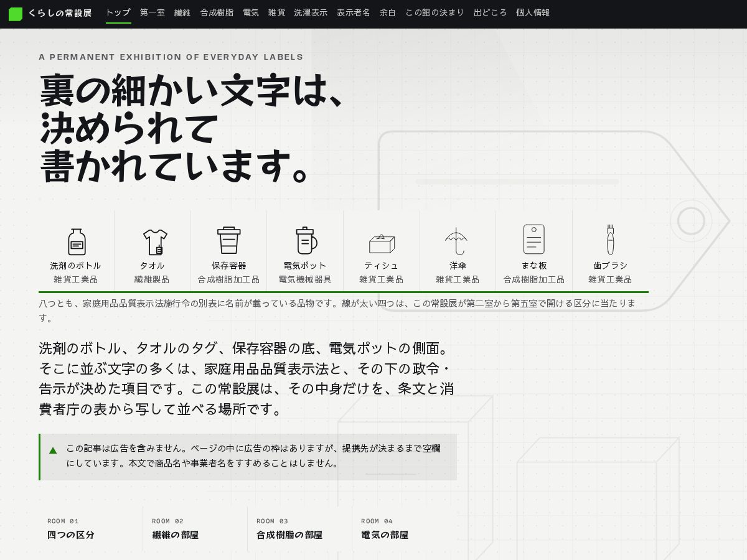Open ROOM 03 合成樹脂の部屋 card
Screen dimensions: 747x560
300,529
